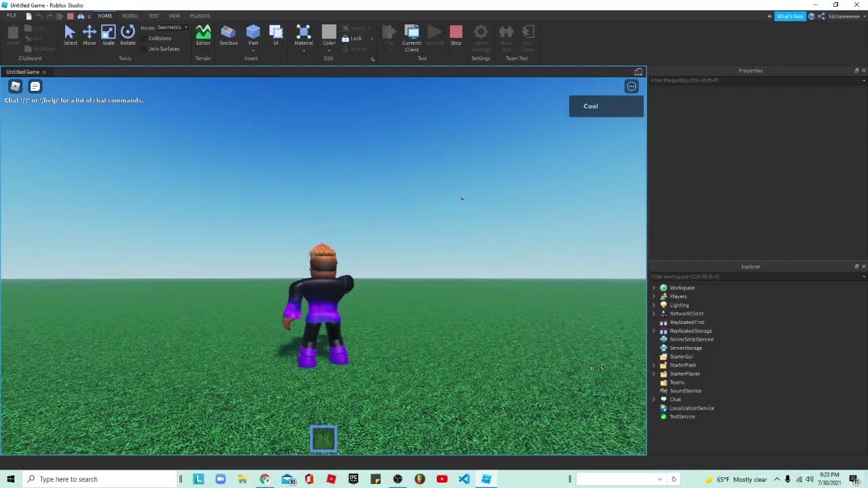The height and width of the screenshot is (488, 868).
Task: Select StarterGui in Explorer
Action: [x=682, y=357]
